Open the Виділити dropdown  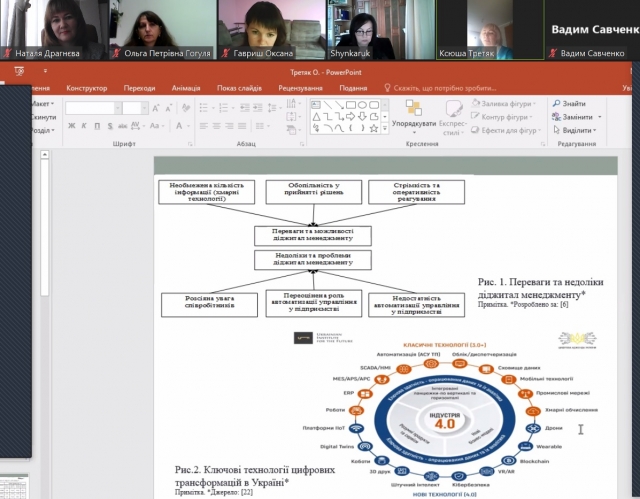(x=578, y=130)
